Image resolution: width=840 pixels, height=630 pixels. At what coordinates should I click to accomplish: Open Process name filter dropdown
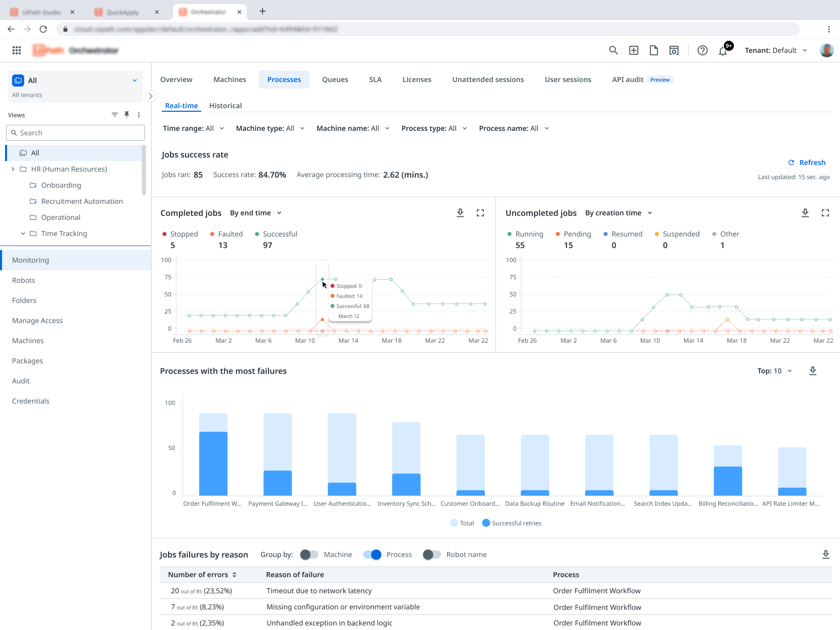point(514,128)
